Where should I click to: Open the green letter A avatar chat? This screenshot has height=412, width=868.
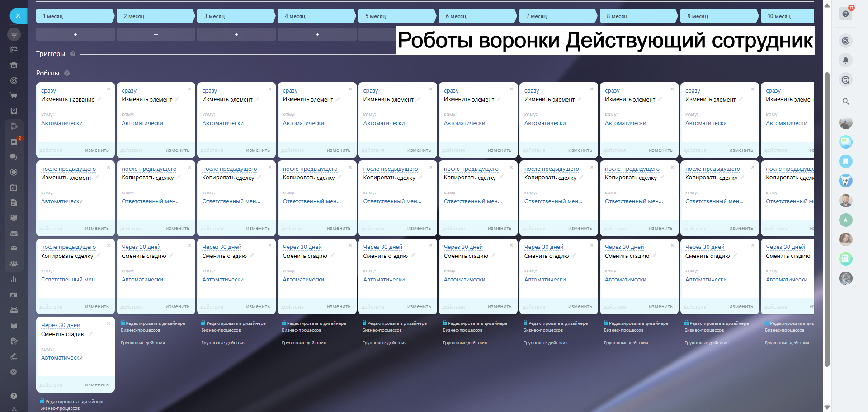click(846, 220)
